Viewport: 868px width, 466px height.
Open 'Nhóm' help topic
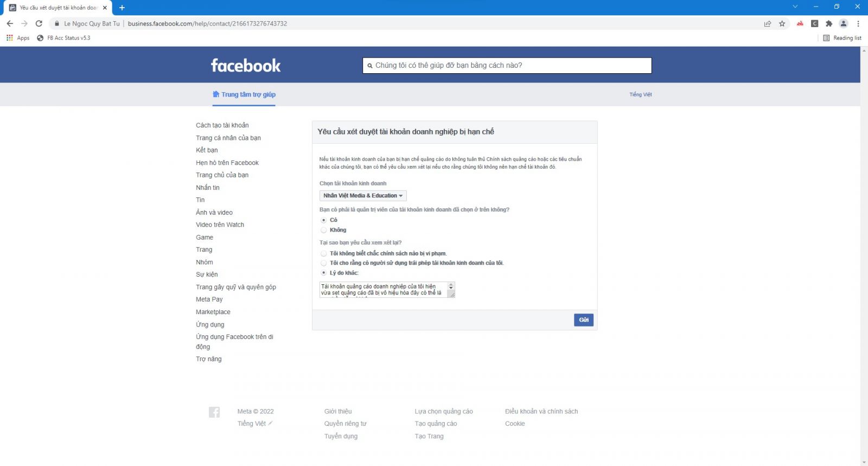pos(205,262)
